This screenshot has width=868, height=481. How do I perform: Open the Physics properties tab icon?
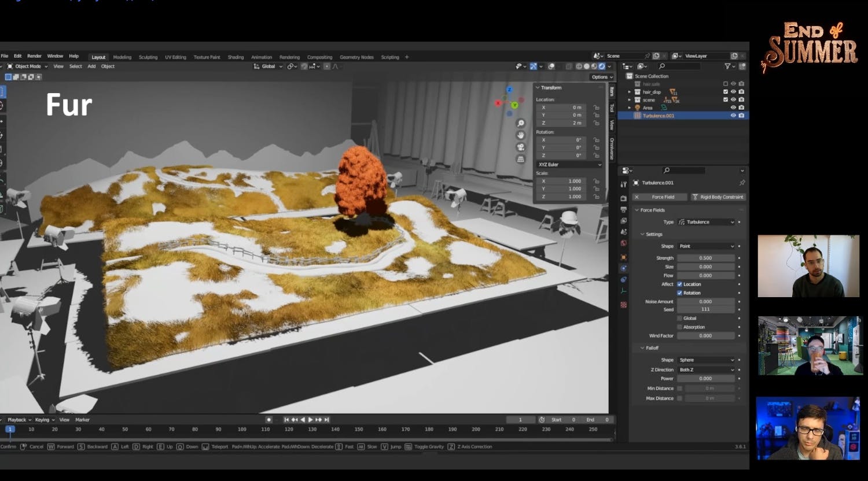(x=623, y=268)
